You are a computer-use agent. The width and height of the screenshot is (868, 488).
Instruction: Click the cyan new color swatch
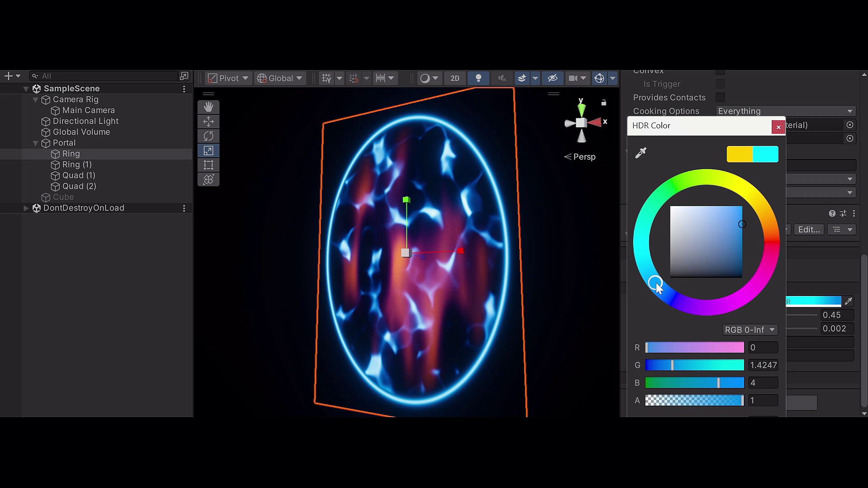[765, 154]
